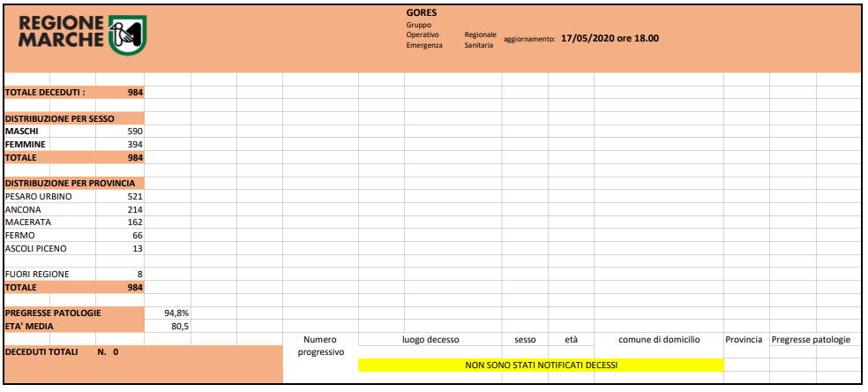This screenshot has width=868, height=392.
Task: Select the REGIONE MARCHE title text
Action: (x=61, y=32)
